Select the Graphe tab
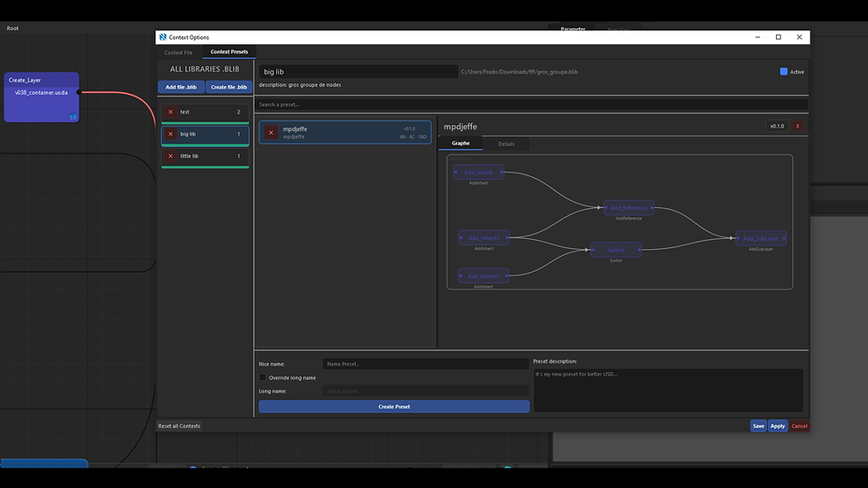Screen dimensions: 868x488 click(x=461, y=143)
